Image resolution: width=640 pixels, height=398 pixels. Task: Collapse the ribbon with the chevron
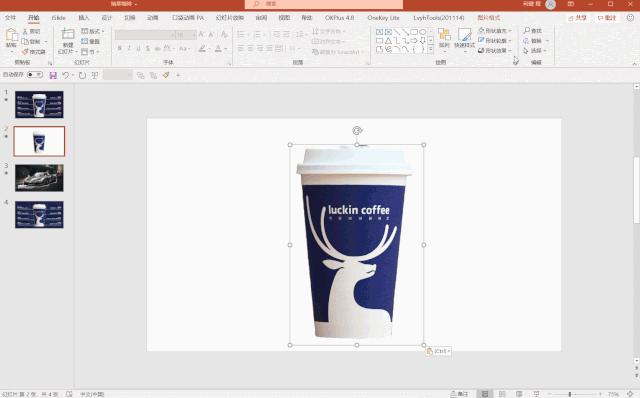pos(634,64)
